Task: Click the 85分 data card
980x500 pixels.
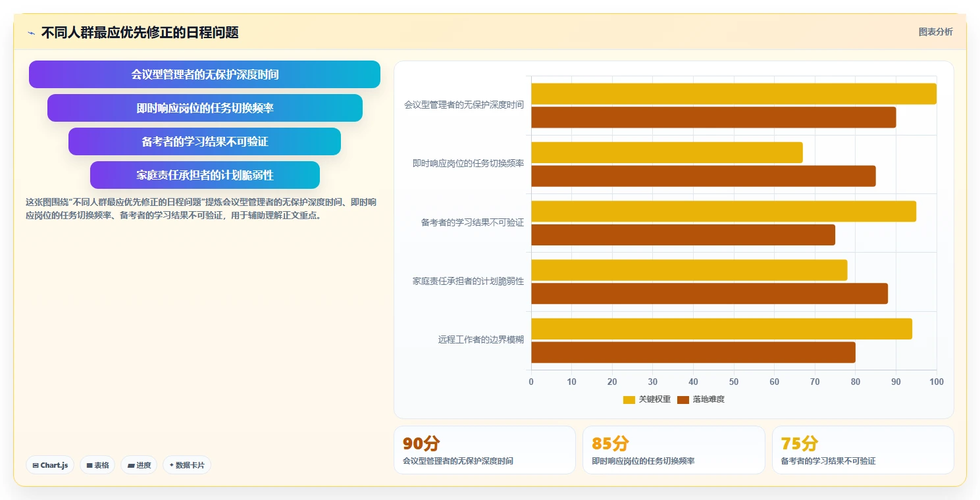Action: pos(674,450)
